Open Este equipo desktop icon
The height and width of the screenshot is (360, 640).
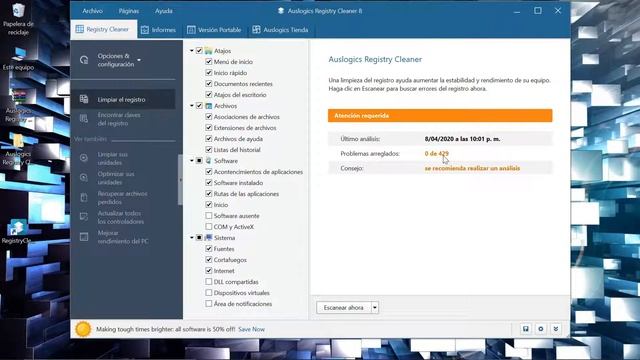coord(18,58)
